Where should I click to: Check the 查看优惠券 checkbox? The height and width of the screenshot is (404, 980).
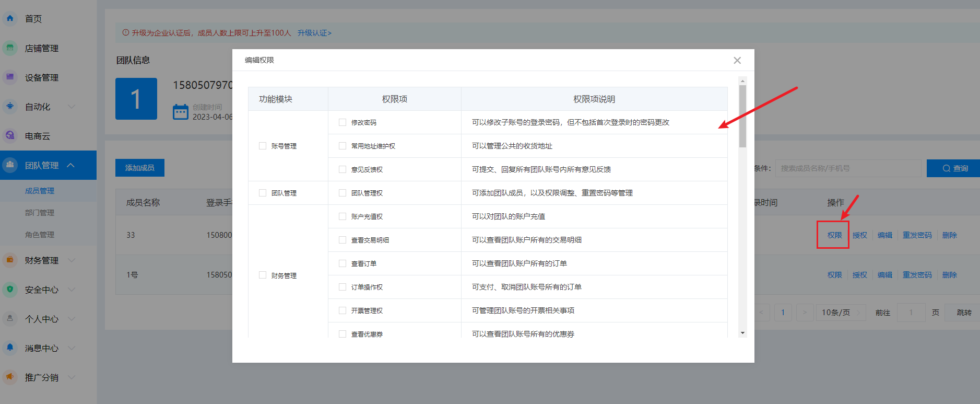pyautogui.click(x=343, y=334)
